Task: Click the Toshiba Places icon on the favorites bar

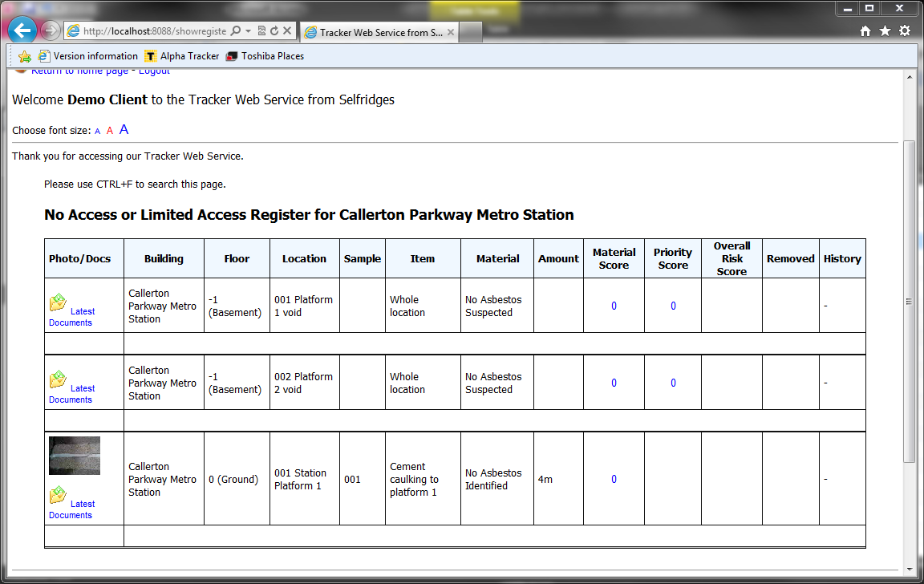Action: click(232, 56)
